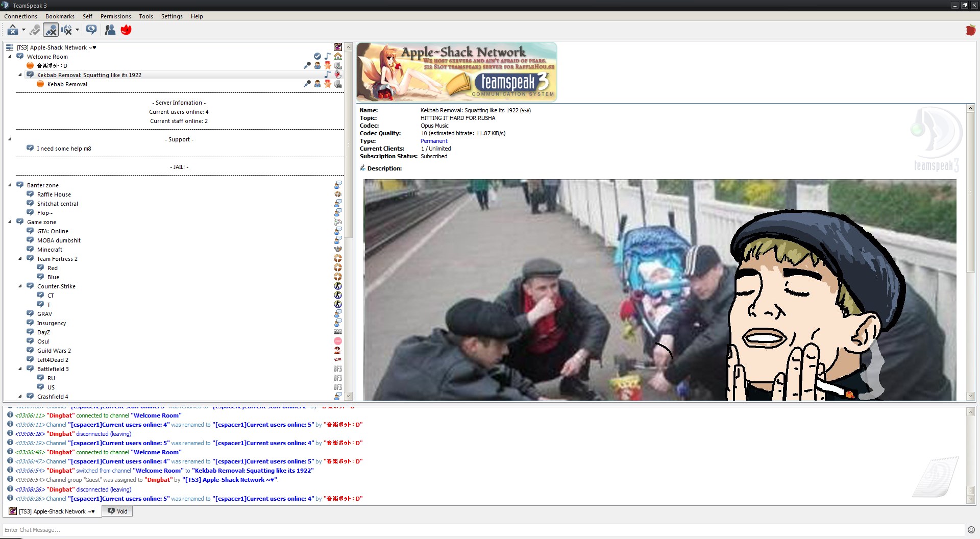The width and height of the screenshot is (980, 539).
Task: Select the Shitchat central channel
Action: point(57,204)
